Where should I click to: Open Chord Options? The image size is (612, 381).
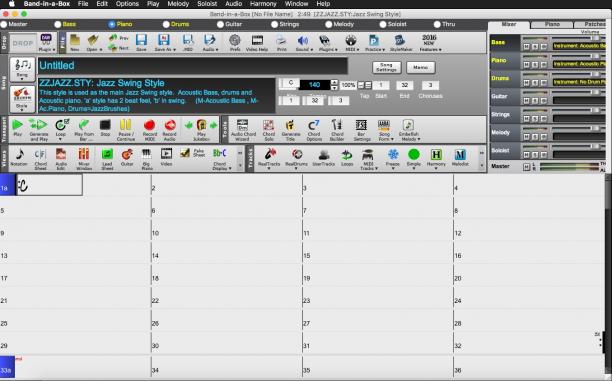tap(314, 130)
